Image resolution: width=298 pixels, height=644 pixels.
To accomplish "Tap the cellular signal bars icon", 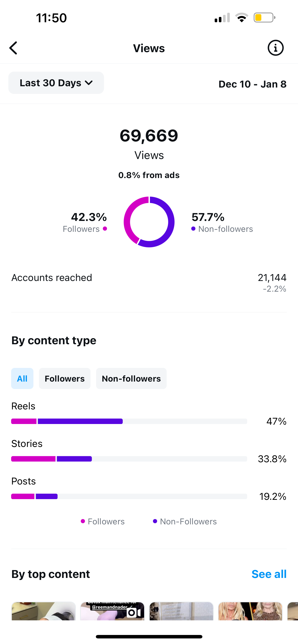I will [x=222, y=18].
